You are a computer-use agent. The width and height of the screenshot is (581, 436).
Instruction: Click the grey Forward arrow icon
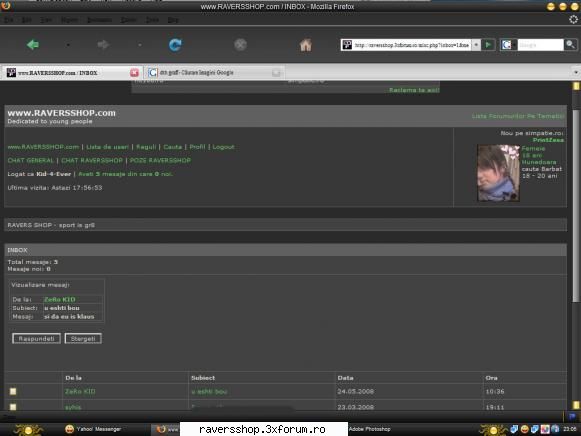pos(103,45)
